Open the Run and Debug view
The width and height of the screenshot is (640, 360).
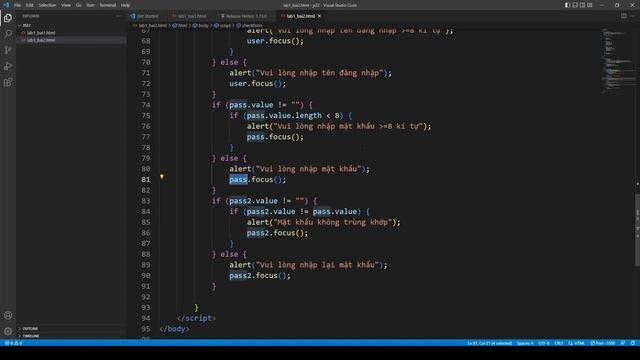pos(8,66)
